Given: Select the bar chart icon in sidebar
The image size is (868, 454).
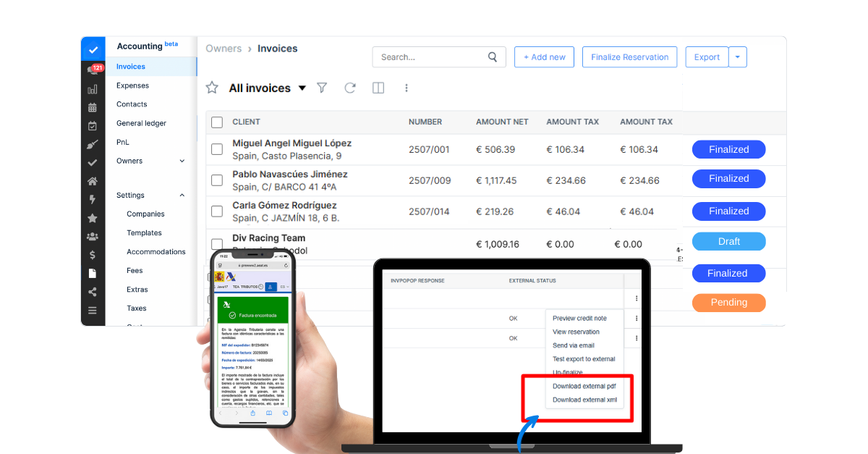Looking at the screenshot, I should [93, 88].
